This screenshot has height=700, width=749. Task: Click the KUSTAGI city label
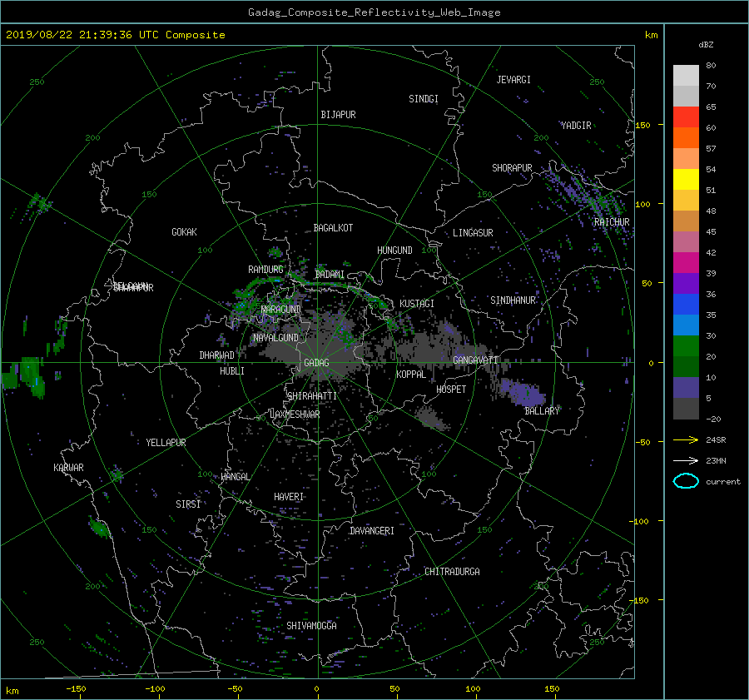pyautogui.click(x=417, y=304)
